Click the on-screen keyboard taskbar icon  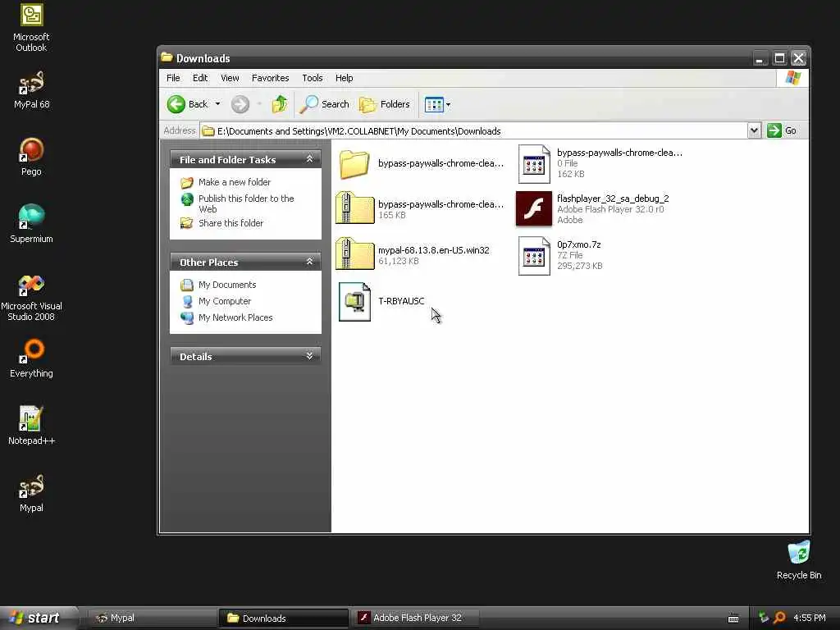(x=733, y=619)
